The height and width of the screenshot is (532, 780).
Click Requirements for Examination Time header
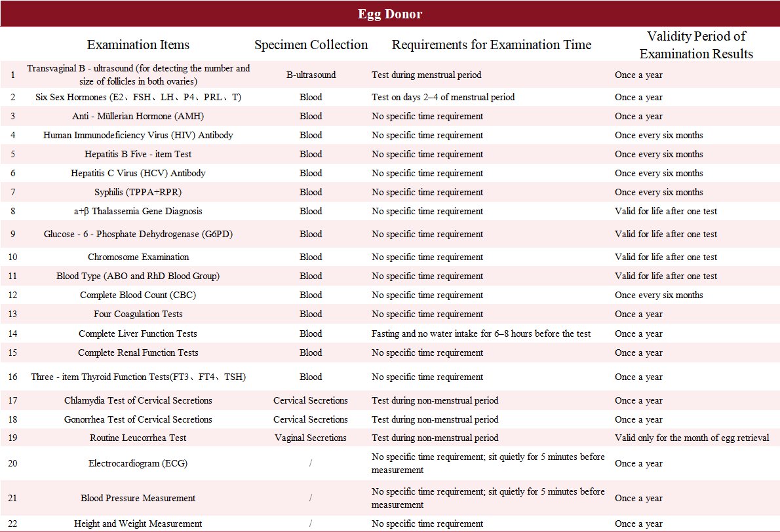492,45
